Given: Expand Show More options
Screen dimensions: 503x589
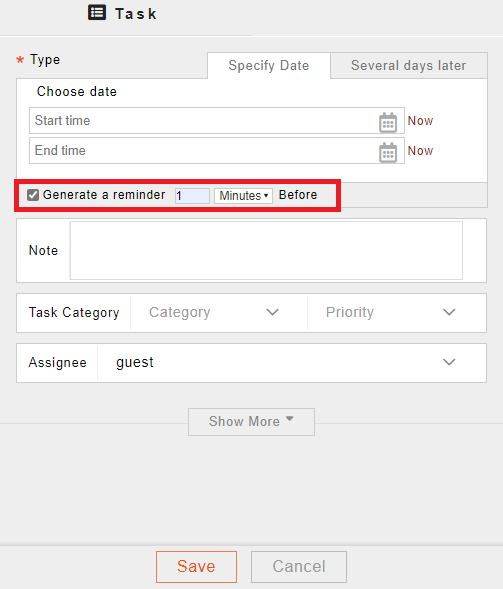Looking at the screenshot, I should 251,421.
